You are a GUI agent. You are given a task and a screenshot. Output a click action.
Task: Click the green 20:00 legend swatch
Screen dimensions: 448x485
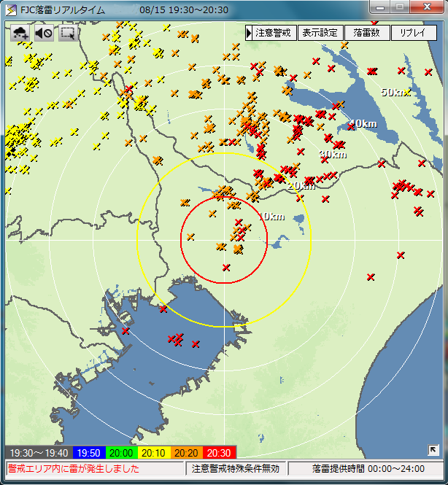[122, 453]
